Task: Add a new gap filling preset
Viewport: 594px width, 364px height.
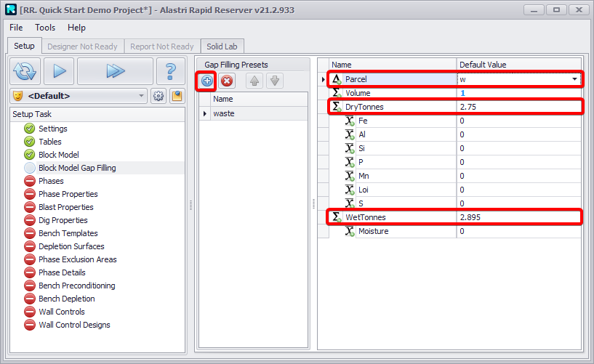Action: click(206, 81)
